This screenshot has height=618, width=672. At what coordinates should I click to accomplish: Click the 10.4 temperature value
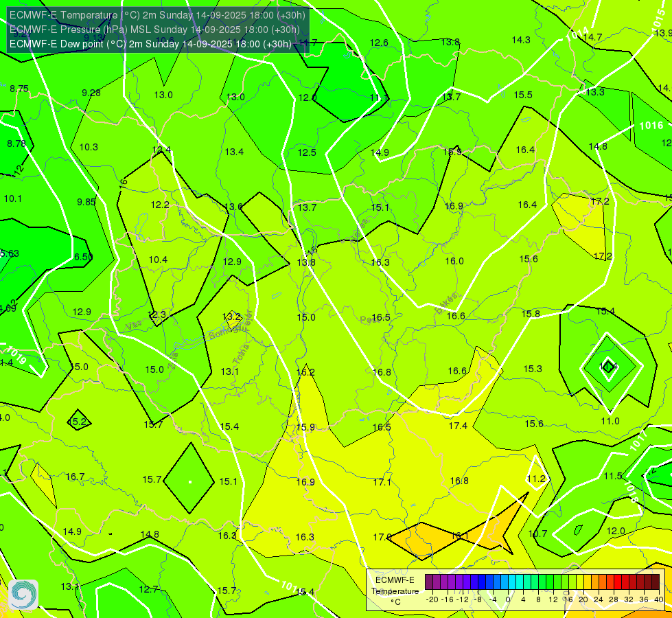point(158,260)
